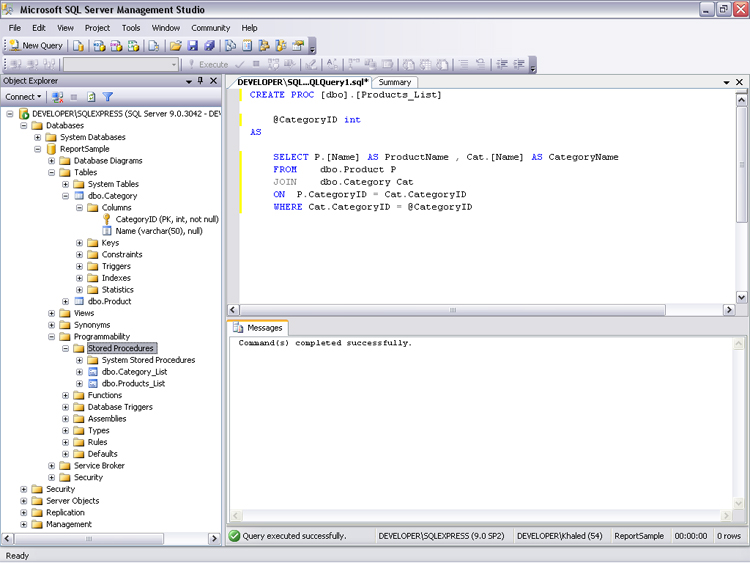Click the Filter funnel icon
Image resolution: width=750 pixels, height=563 pixels.
[x=108, y=97]
